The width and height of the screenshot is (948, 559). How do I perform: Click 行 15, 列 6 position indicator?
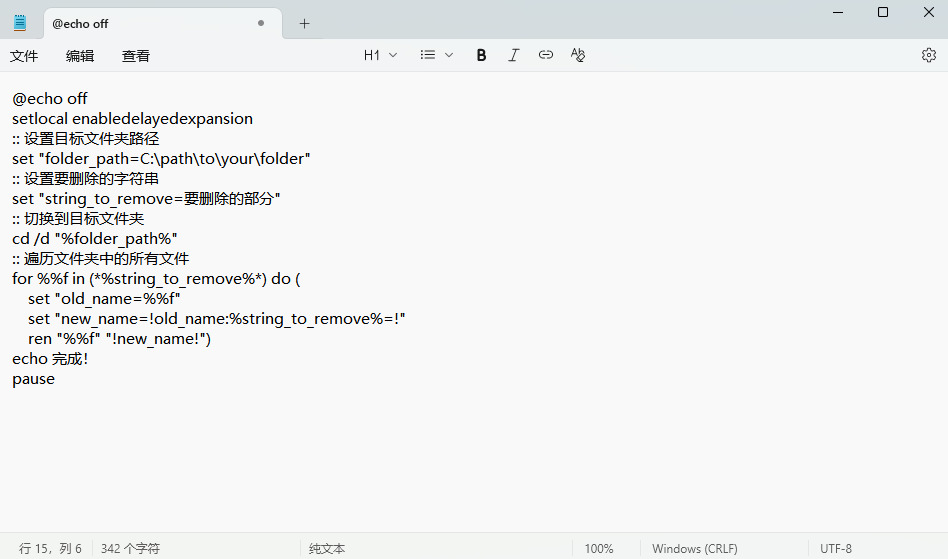50,548
